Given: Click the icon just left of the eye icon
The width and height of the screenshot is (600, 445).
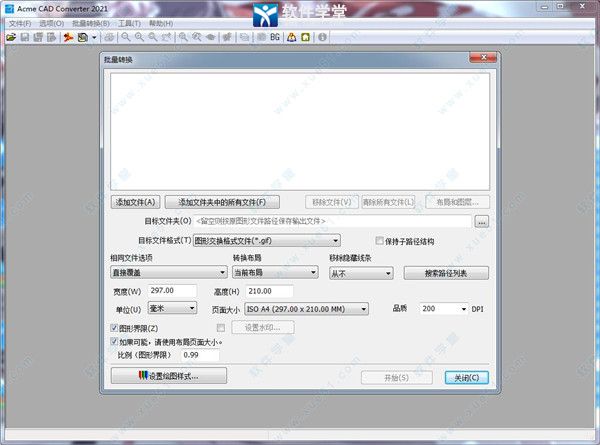Looking at the screenshot, I should tap(197, 37).
